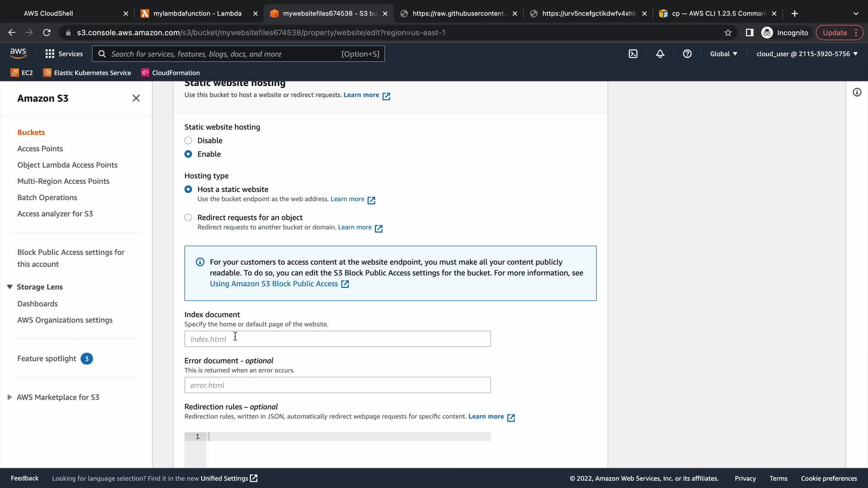Select the Enable hosting radio button
The height and width of the screenshot is (488, 868).
[189, 154]
